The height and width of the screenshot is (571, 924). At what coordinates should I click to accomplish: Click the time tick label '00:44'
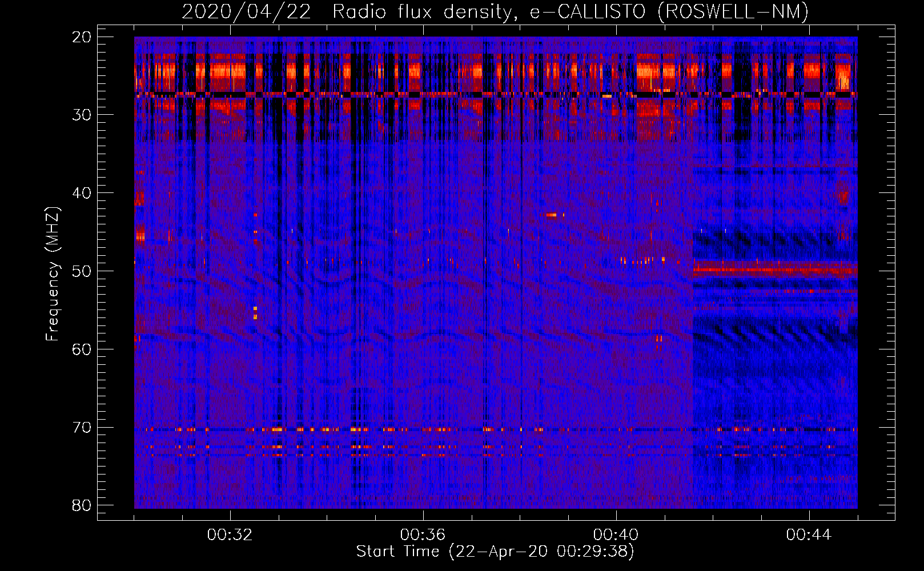click(809, 535)
